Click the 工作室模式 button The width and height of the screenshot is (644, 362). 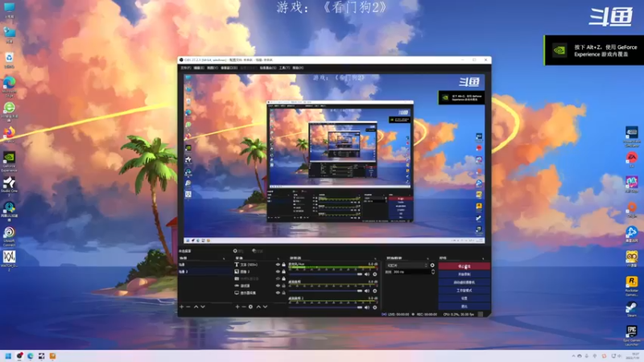pyautogui.click(x=464, y=290)
